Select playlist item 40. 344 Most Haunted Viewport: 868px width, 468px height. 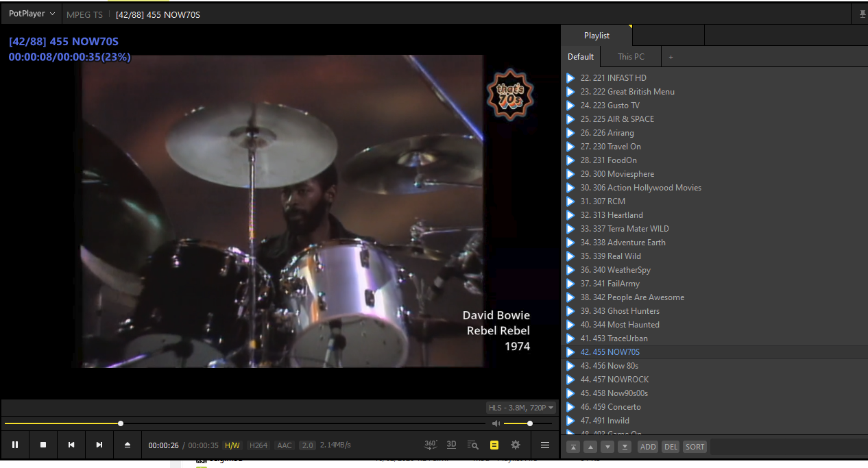click(x=715, y=325)
